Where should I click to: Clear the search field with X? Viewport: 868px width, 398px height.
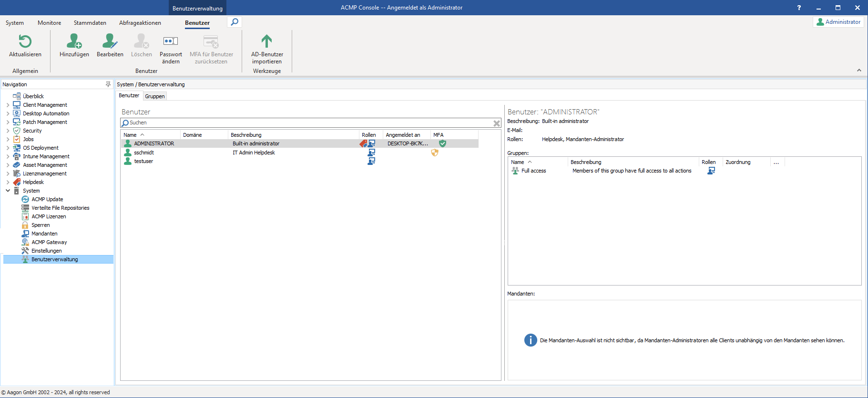[x=496, y=123]
